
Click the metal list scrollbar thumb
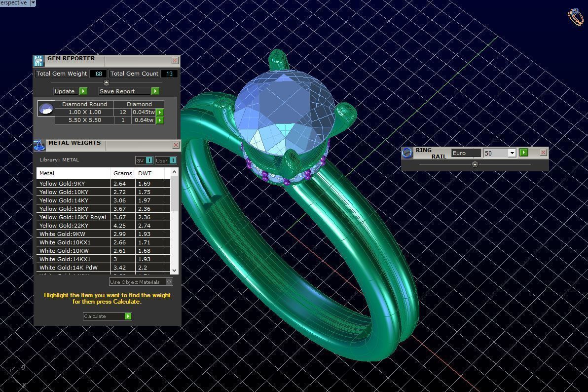click(x=174, y=194)
